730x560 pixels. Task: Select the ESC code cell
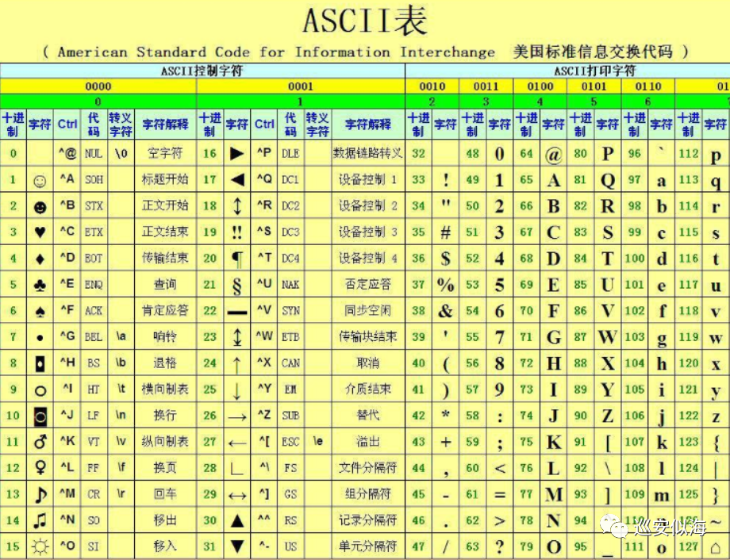pos(289,441)
